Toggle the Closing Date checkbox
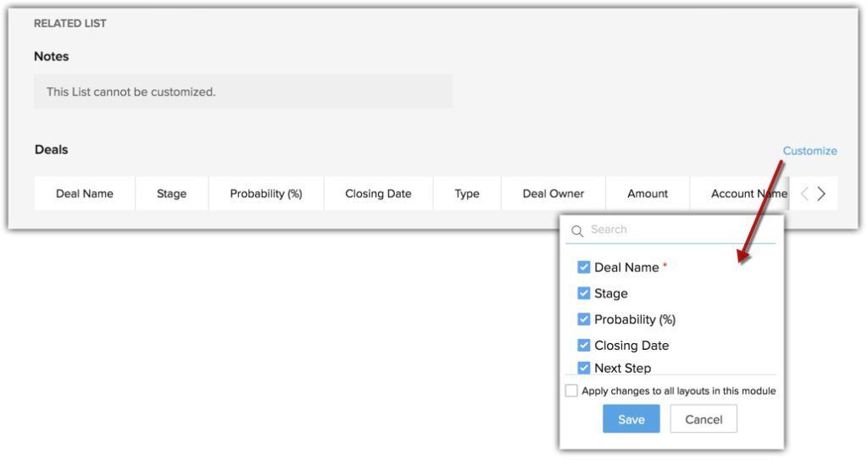 pos(583,345)
